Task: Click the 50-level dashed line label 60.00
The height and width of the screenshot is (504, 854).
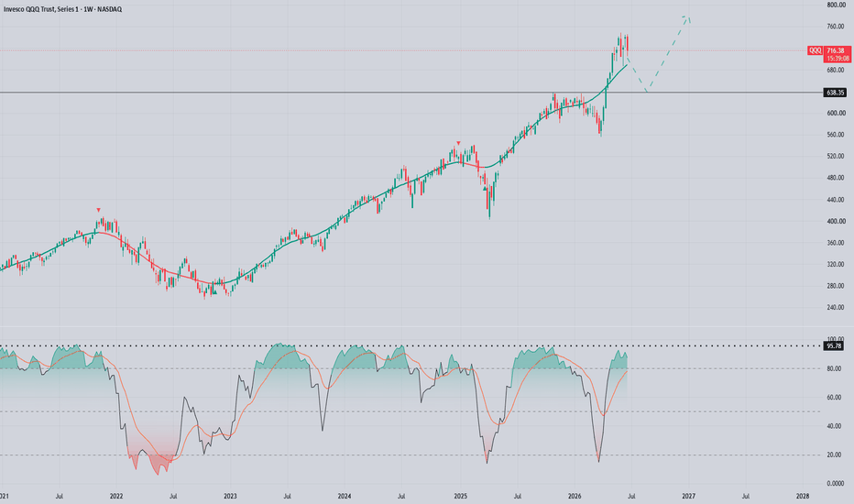Action: click(x=835, y=398)
